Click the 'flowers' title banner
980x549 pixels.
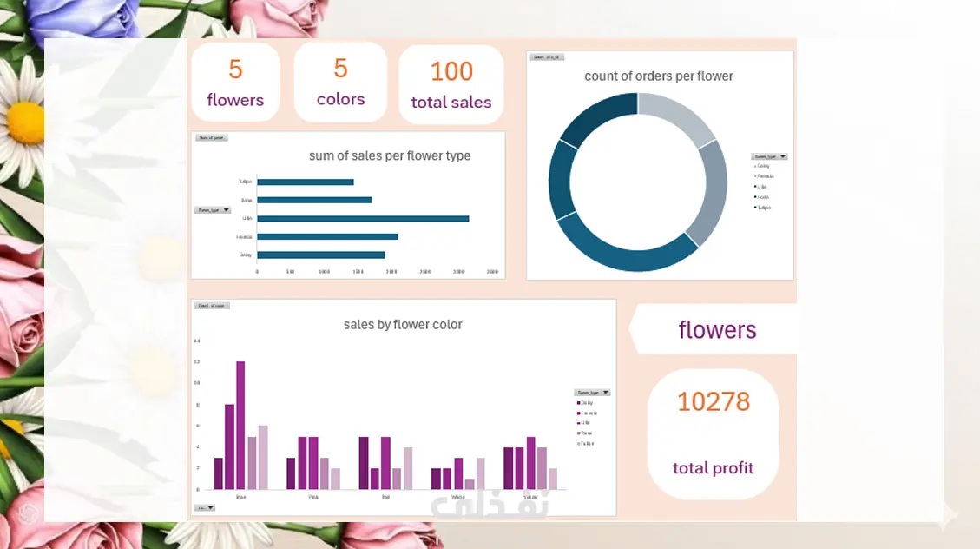pyautogui.click(x=714, y=329)
